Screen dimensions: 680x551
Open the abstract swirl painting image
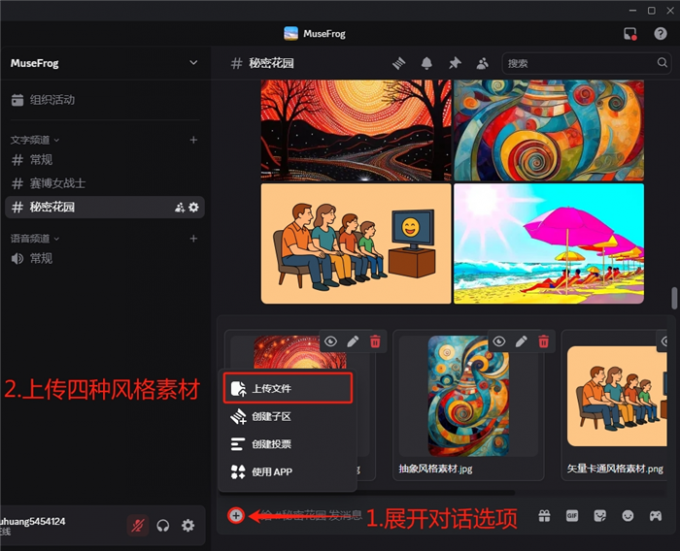(x=549, y=130)
